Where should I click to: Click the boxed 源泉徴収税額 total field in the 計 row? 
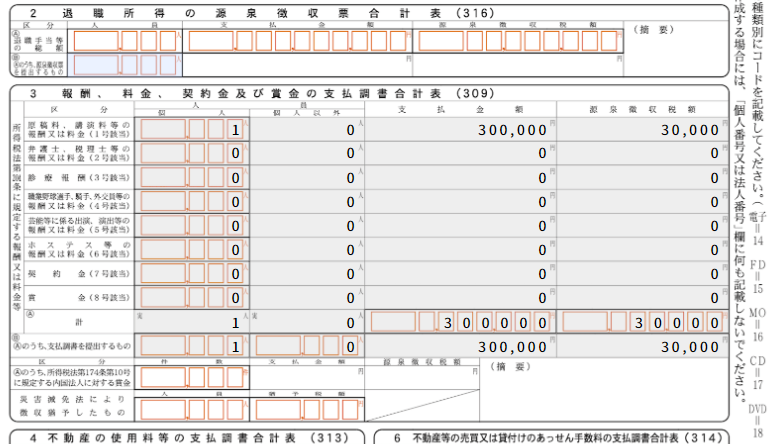pos(642,322)
